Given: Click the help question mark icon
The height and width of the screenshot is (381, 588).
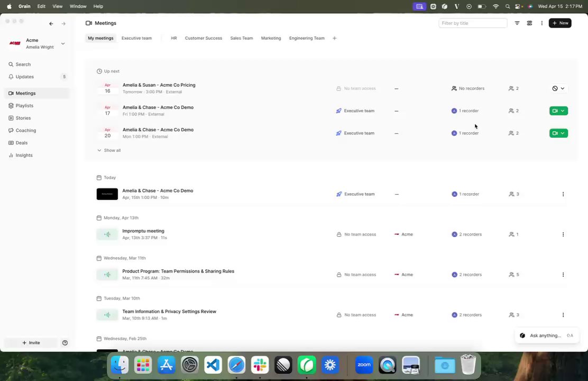Looking at the screenshot, I should (65, 343).
